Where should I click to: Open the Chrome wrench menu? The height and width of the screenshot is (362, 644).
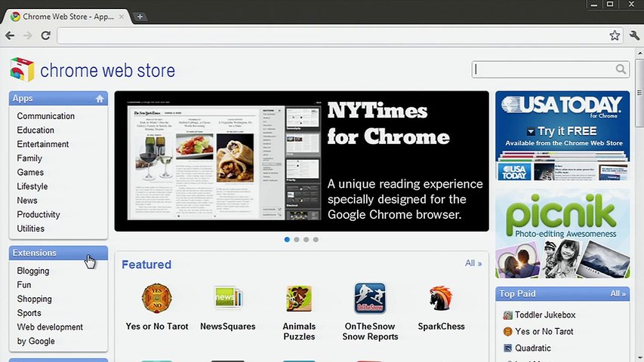(634, 35)
